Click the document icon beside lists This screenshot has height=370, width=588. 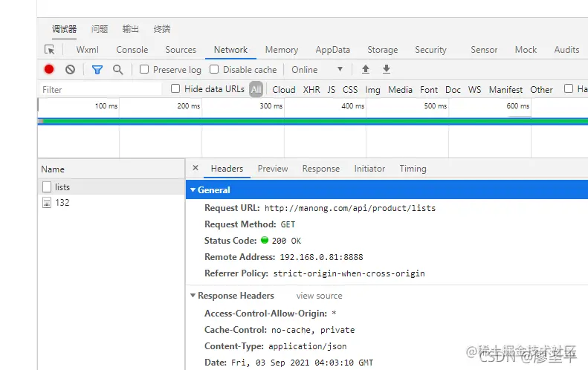[x=47, y=186]
